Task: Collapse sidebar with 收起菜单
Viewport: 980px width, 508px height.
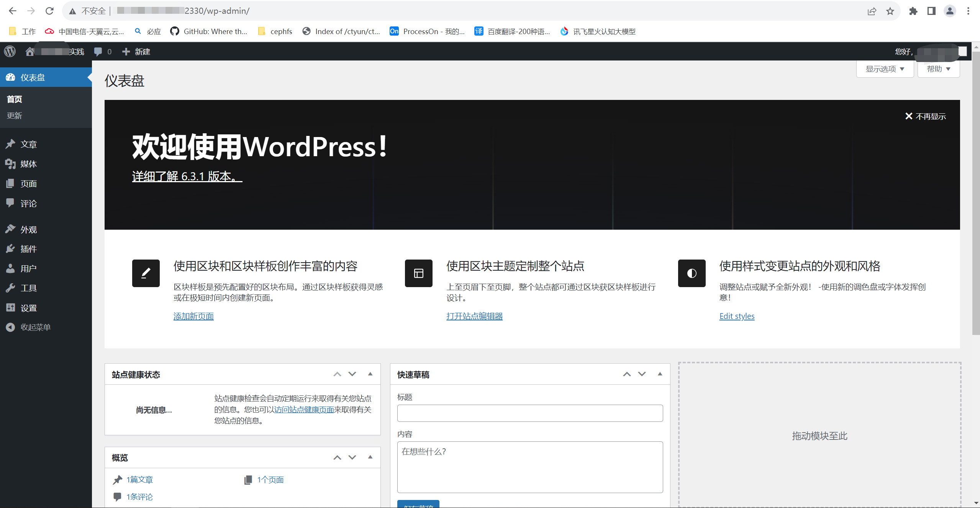Action: pyautogui.click(x=35, y=327)
